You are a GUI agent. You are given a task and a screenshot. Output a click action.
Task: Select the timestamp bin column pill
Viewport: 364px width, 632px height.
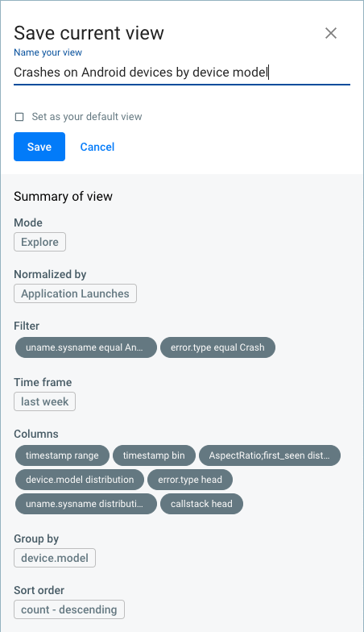155,455
